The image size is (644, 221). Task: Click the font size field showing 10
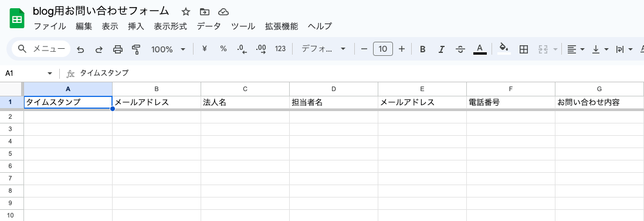click(383, 49)
